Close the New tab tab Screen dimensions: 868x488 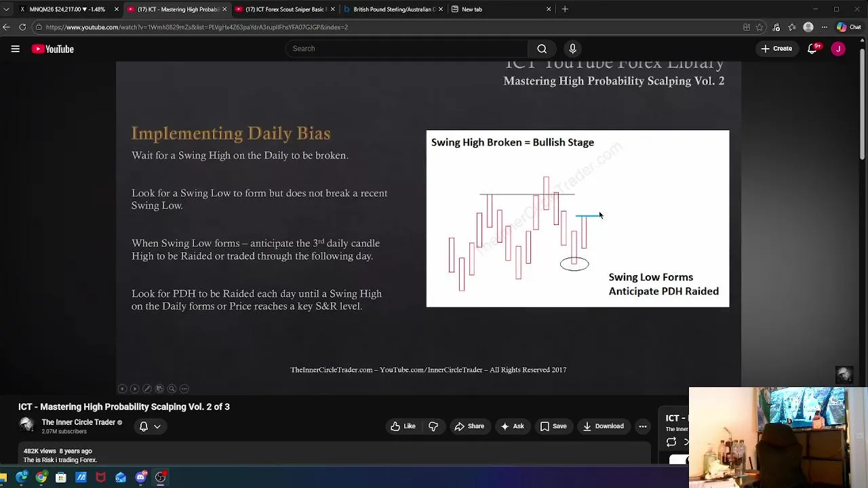pyautogui.click(x=549, y=9)
